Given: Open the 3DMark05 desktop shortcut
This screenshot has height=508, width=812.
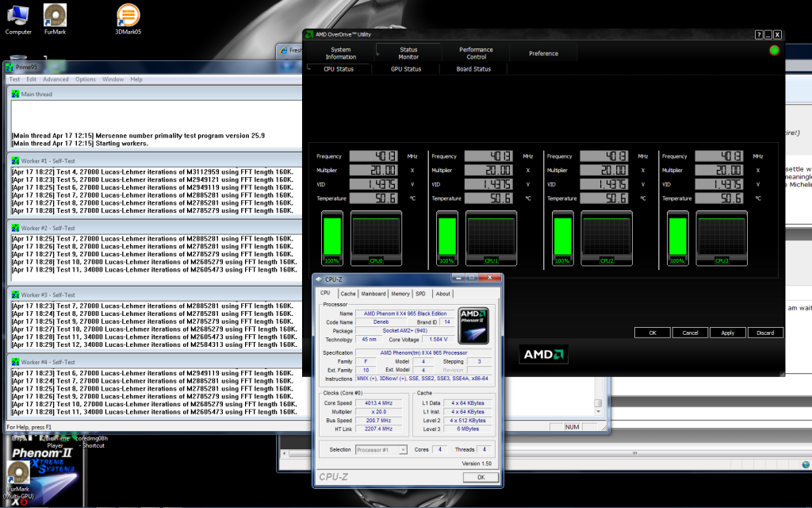Looking at the screenshot, I should tap(127, 16).
